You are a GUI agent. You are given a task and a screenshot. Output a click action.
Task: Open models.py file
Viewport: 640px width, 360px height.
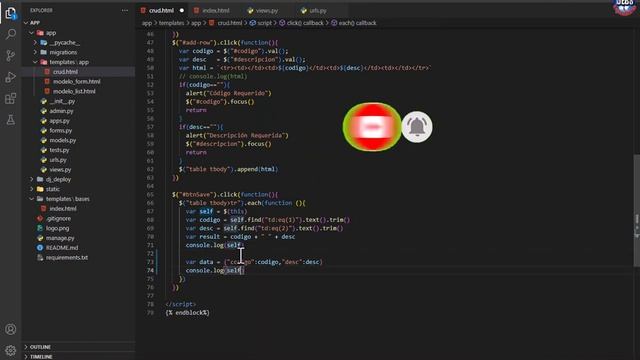pyautogui.click(x=62, y=140)
